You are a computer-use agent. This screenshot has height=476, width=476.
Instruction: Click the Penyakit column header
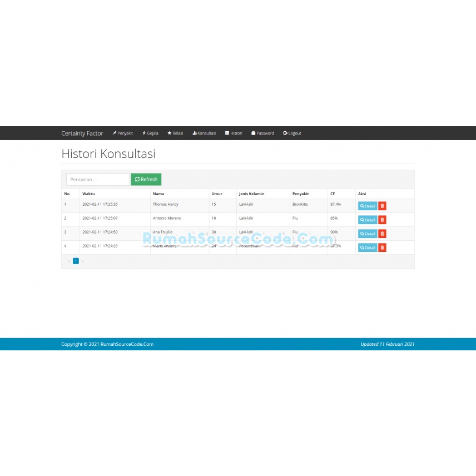coord(300,194)
